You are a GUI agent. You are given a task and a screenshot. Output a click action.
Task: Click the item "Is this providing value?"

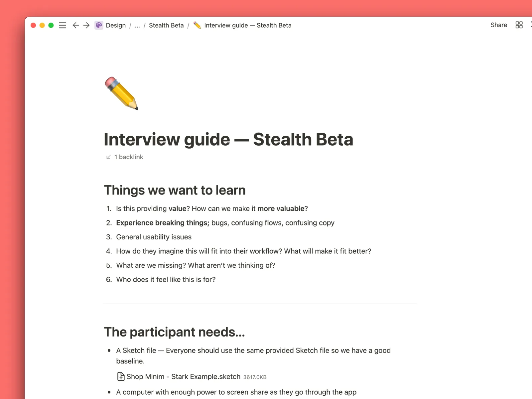tap(212, 208)
